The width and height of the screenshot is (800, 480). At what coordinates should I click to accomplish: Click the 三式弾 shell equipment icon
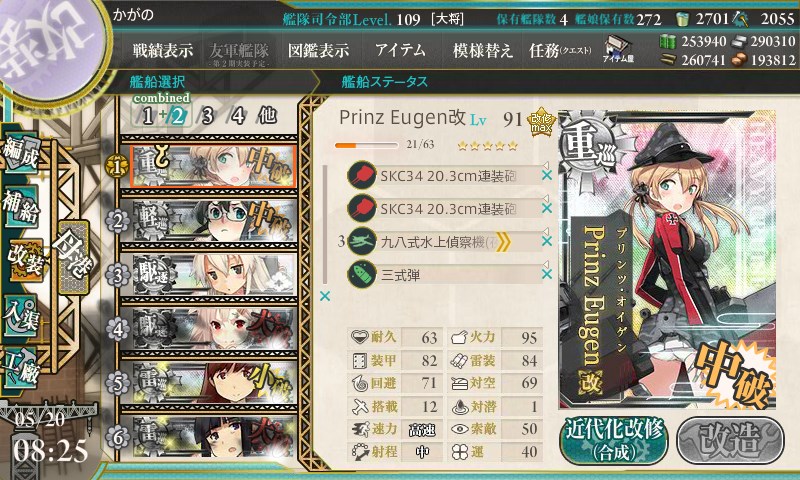pyautogui.click(x=361, y=274)
